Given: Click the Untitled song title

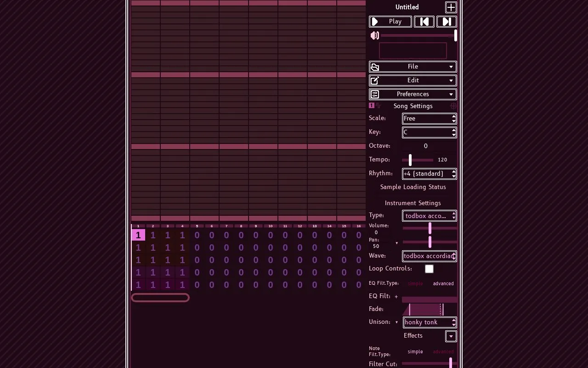Looking at the screenshot, I should 407,7.
